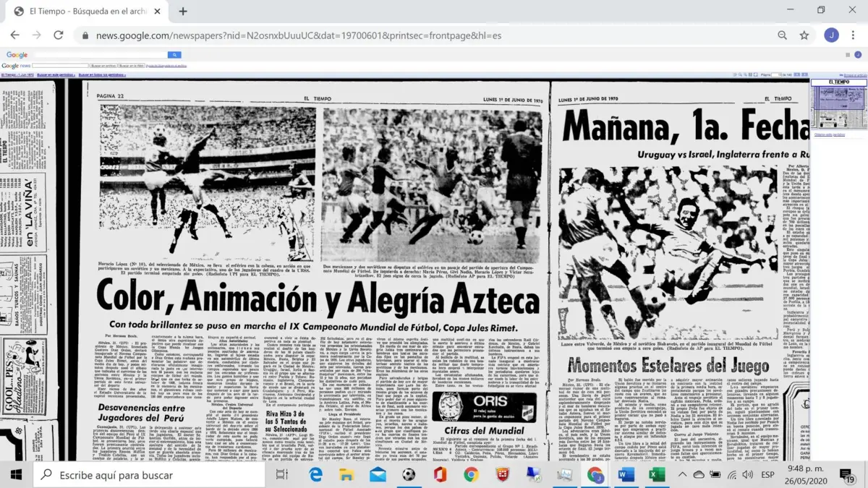
Task: Bookmark this page with the star icon
Action: (x=804, y=35)
